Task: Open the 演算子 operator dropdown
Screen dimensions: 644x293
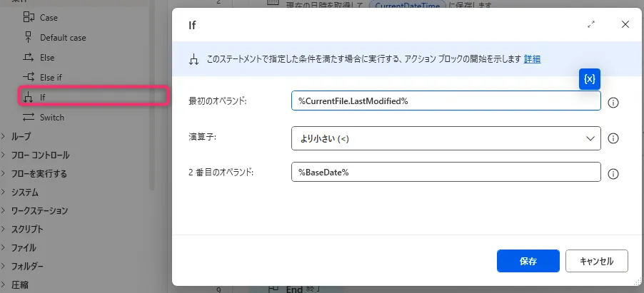Action: click(446, 138)
